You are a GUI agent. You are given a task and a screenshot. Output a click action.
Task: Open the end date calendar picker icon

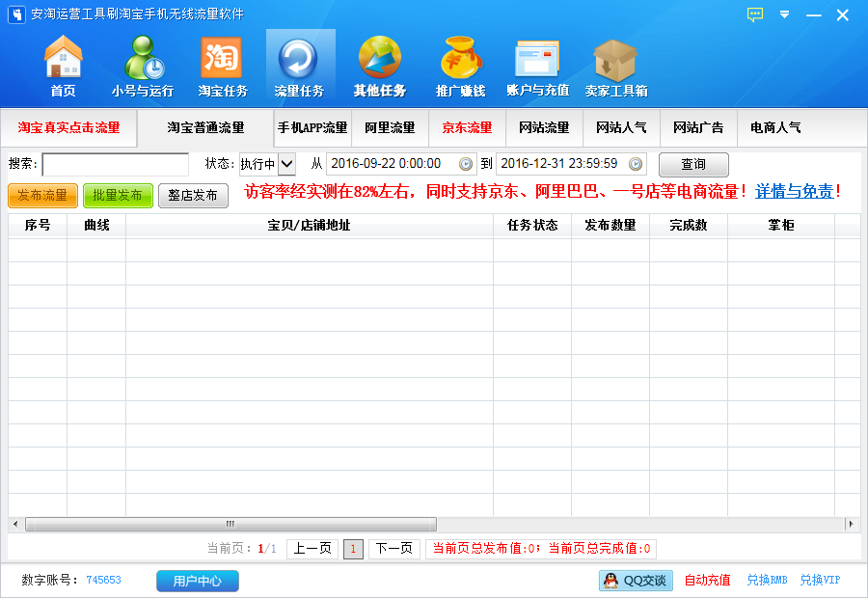pyautogui.click(x=636, y=164)
